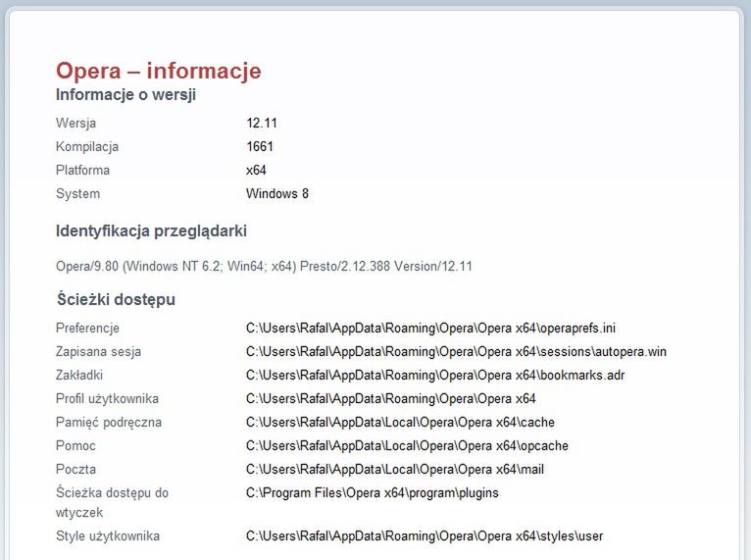Viewport: 751px width, 560px height.
Task: Click the 'Pomoc' label
Action: pyautogui.click(x=75, y=445)
